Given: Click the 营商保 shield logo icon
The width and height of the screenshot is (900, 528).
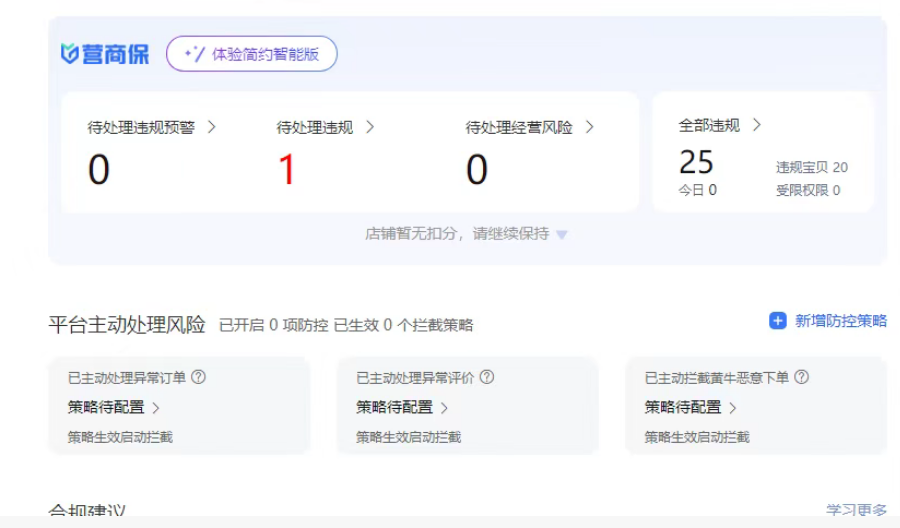Looking at the screenshot, I should tap(70, 54).
